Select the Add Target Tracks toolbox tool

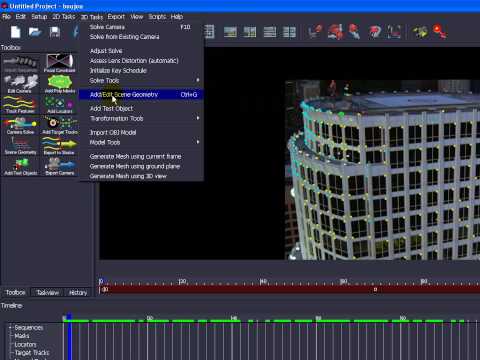(60, 125)
